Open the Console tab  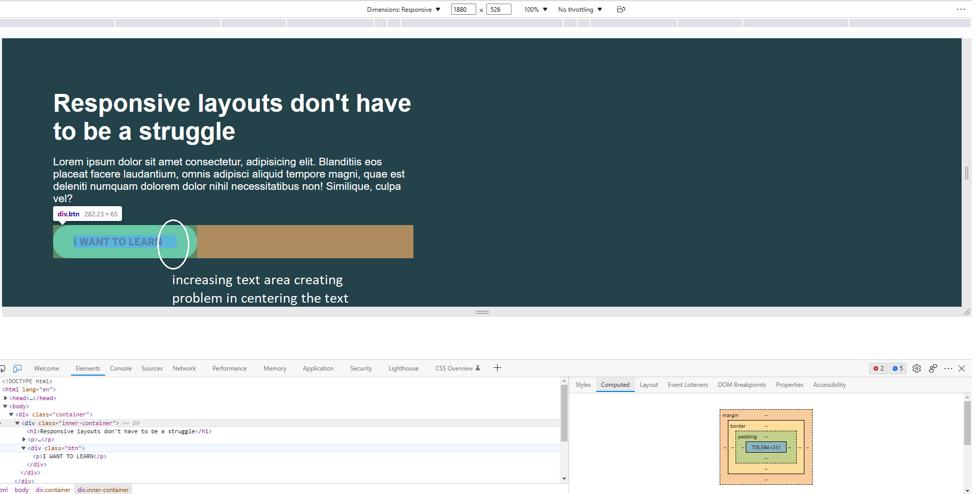coord(121,368)
